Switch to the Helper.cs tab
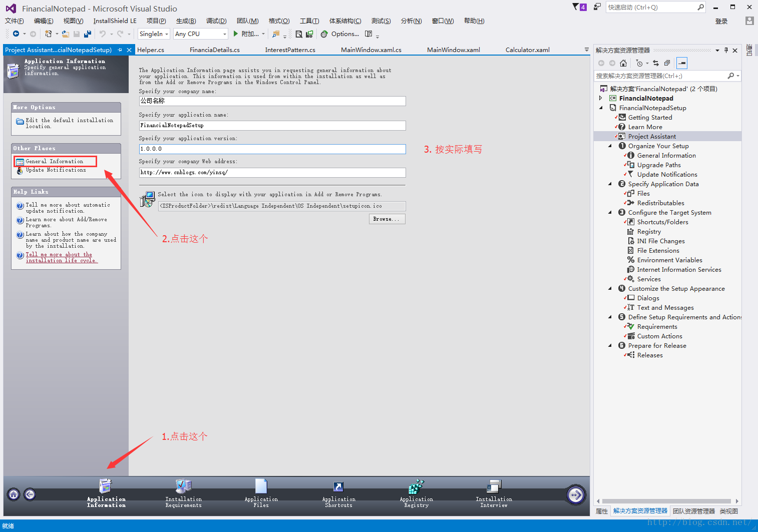Viewport: 758px width, 532px height. 151,50
